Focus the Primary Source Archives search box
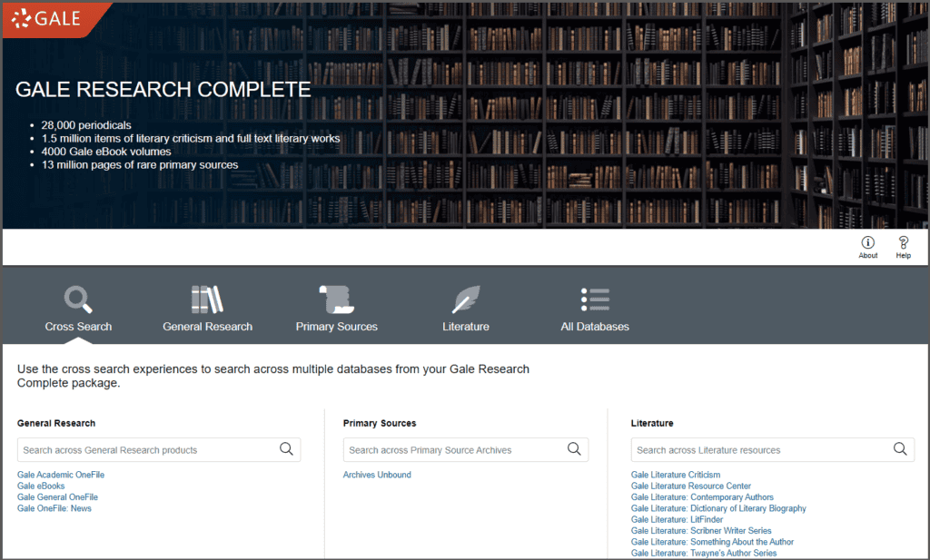 coord(452,450)
